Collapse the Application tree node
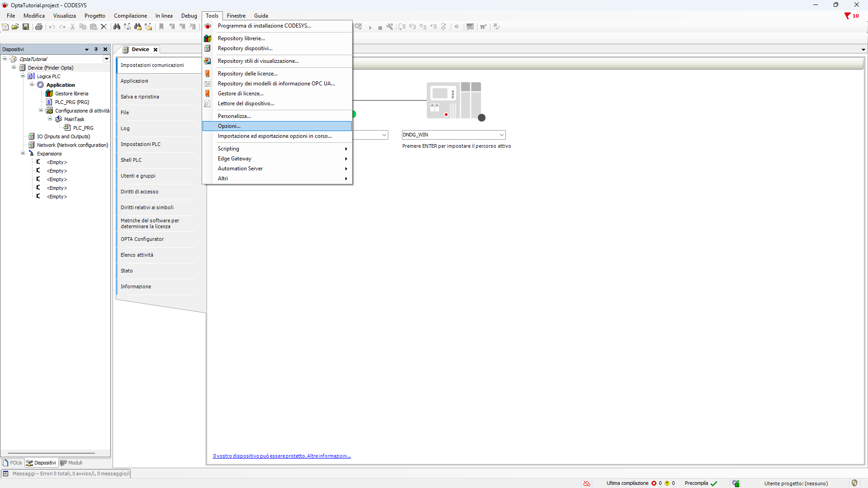868x488 pixels. coord(32,84)
